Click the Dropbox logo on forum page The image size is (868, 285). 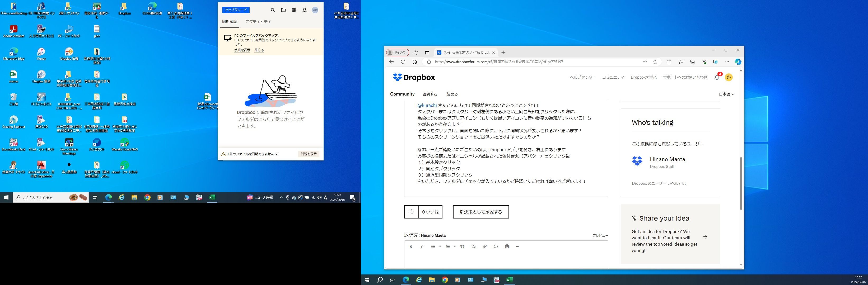click(x=414, y=77)
